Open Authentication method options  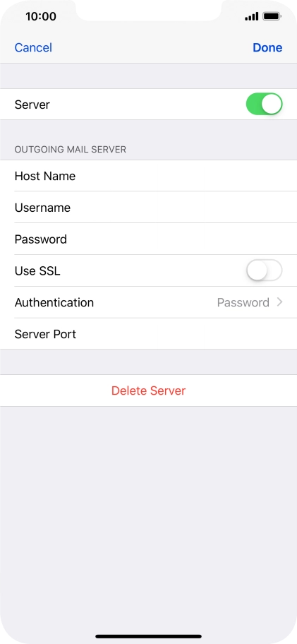click(x=148, y=302)
